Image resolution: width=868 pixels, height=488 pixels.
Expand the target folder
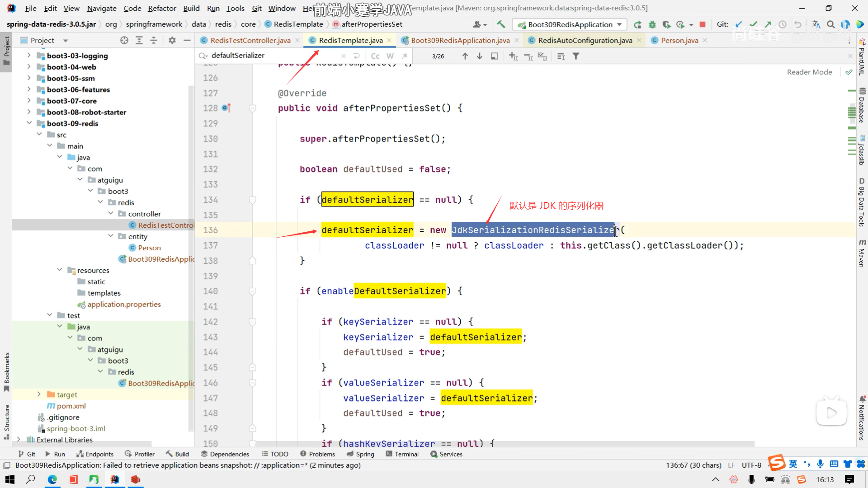click(39, 394)
